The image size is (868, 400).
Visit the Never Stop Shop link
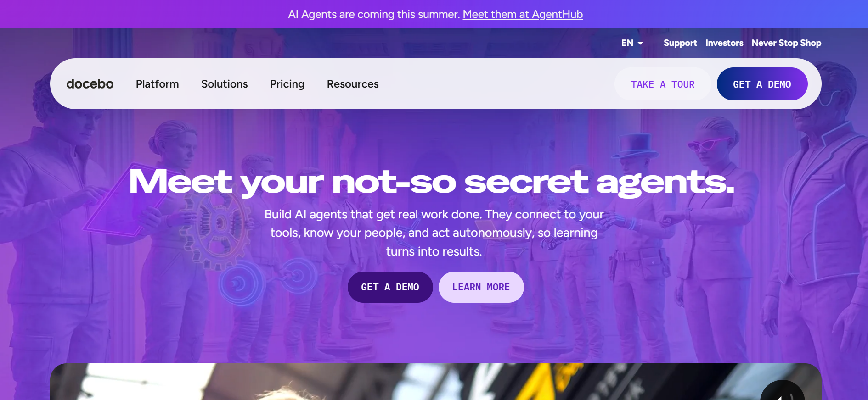786,43
